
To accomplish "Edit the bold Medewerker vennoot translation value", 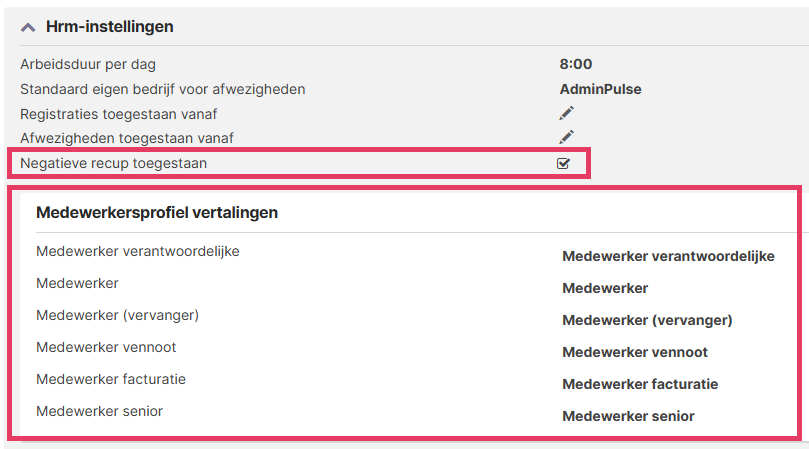I will click(635, 352).
